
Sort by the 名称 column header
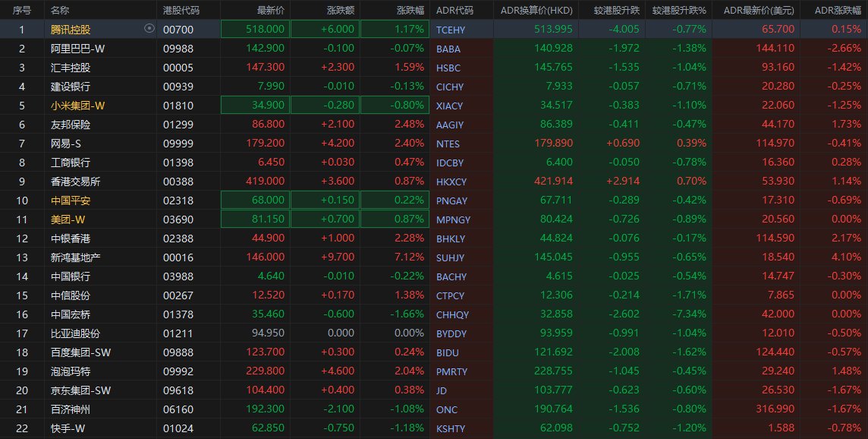click(x=60, y=10)
